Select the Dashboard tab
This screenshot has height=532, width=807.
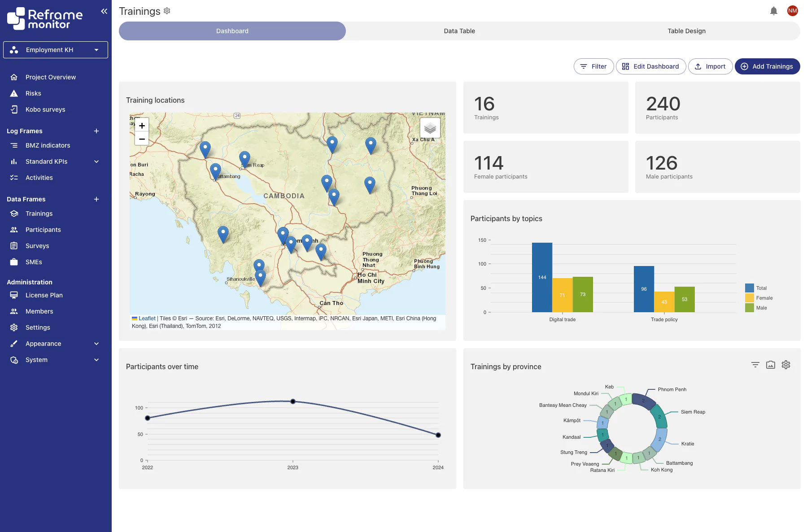point(232,31)
